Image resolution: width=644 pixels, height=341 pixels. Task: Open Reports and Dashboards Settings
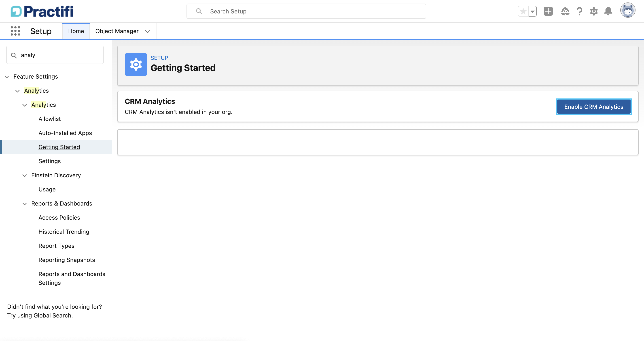click(x=72, y=278)
